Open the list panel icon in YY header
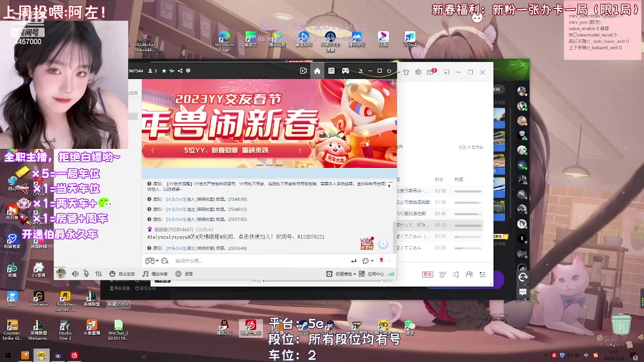This screenshot has width=644, height=362. [x=331, y=71]
